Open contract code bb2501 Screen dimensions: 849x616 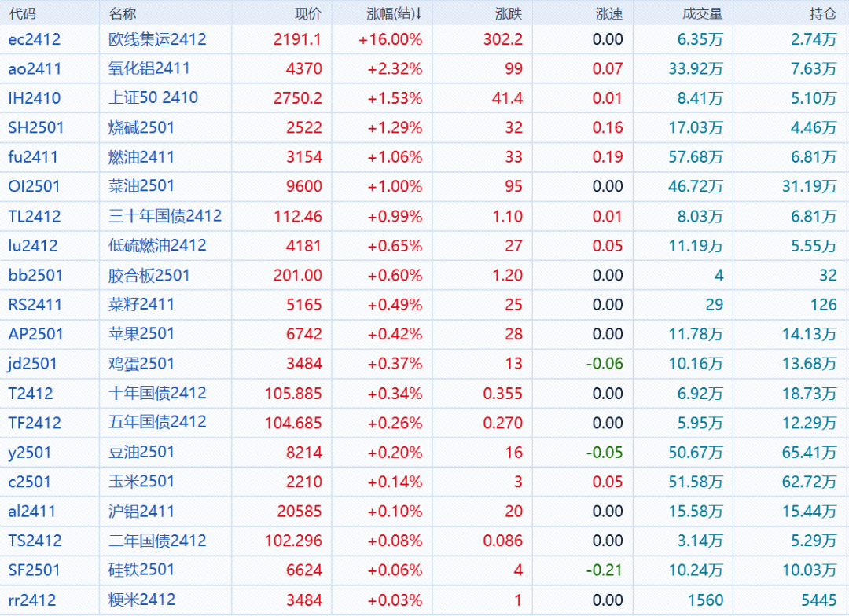(35, 276)
